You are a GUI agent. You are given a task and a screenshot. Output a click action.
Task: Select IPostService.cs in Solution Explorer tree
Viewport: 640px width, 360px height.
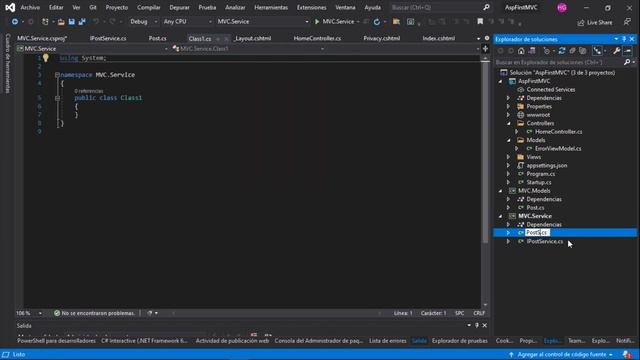click(x=544, y=242)
